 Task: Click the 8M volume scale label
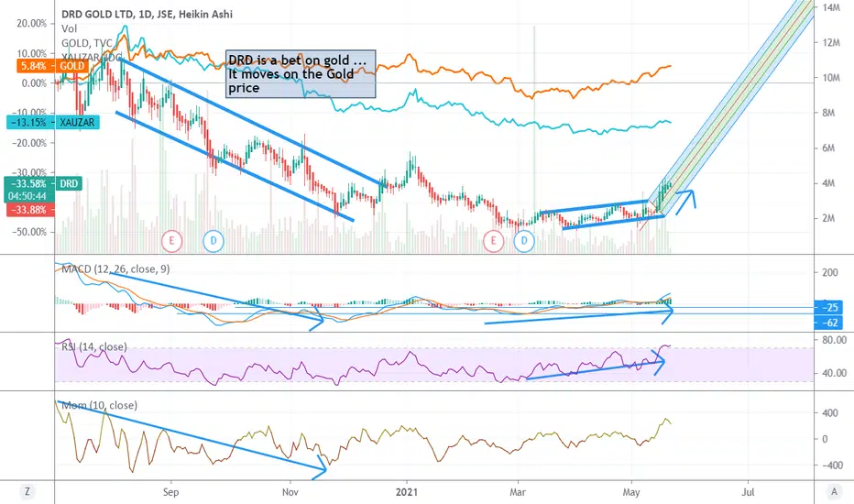pos(828,113)
